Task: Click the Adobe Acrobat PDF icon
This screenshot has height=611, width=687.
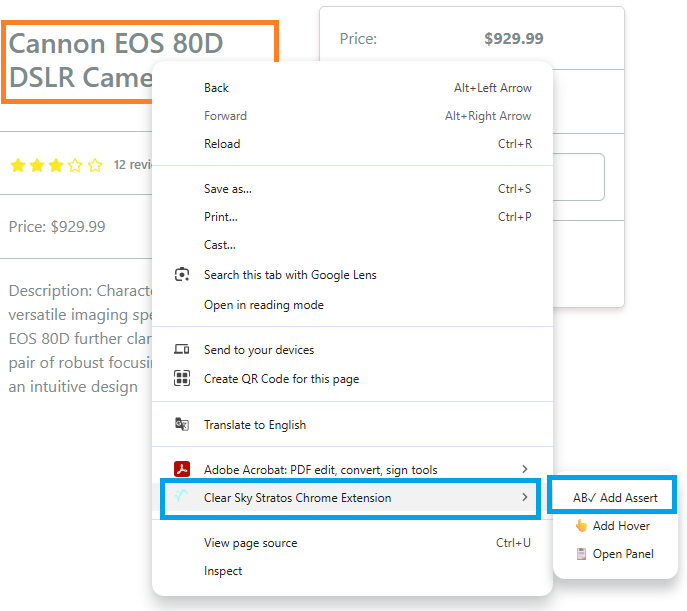Action: pyautogui.click(x=182, y=470)
